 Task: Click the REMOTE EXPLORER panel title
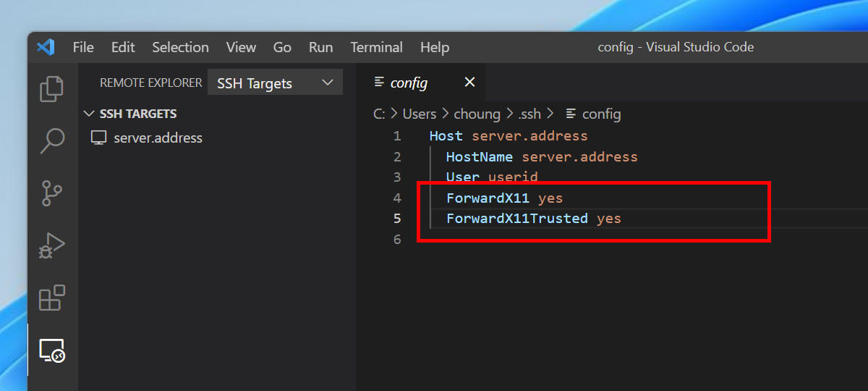tap(150, 83)
